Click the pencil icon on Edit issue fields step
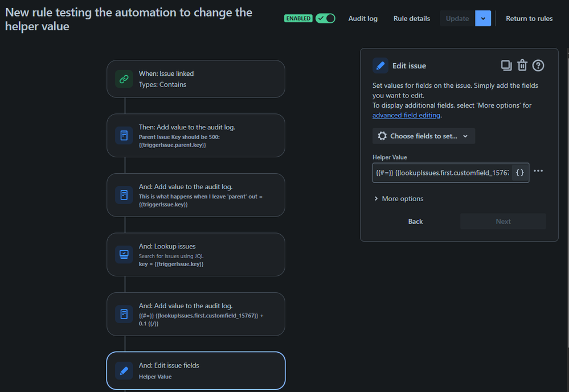The width and height of the screenshot is (569, 392). click(x=124, y=370)
